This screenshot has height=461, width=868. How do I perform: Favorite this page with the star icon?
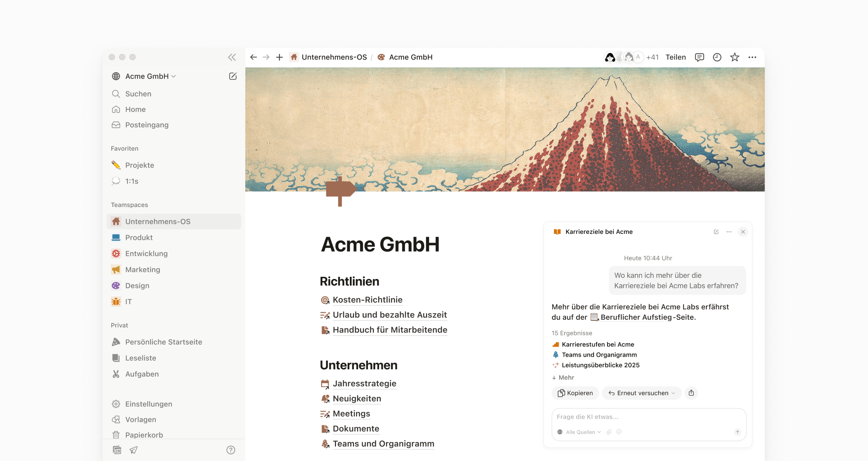point(735,57)
